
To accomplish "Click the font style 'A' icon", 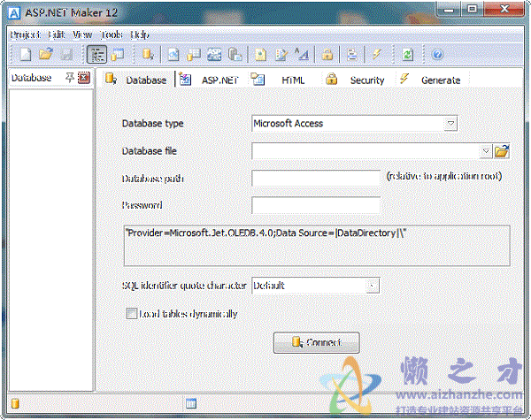I will (302, 54).
